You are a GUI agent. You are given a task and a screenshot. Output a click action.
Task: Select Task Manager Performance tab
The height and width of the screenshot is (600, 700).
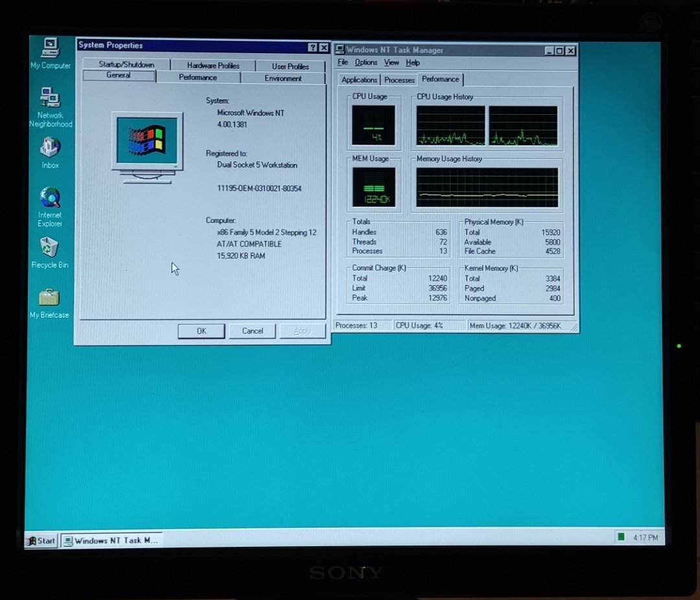[440, 79]
